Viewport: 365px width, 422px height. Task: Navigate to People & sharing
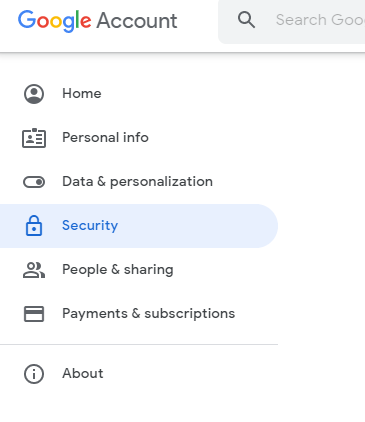118,269
